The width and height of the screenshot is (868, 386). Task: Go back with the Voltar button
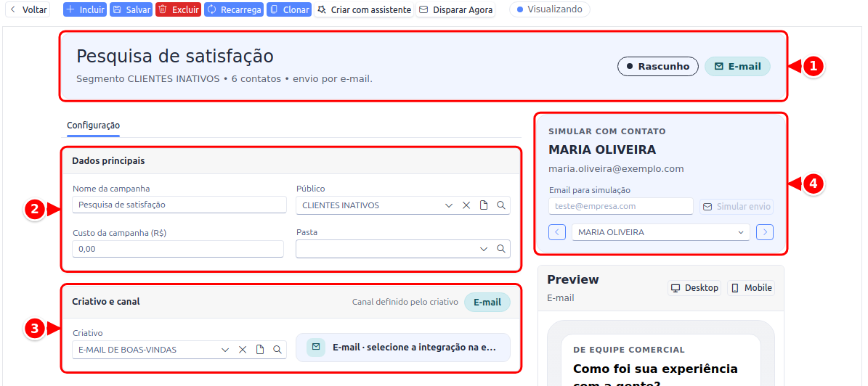pos(28,9)
